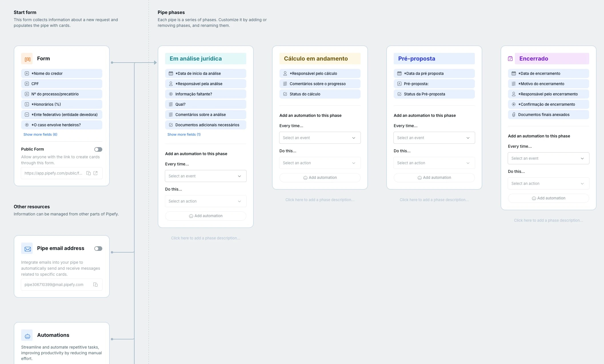This screenshot has height=364, width=604.
Task: Turn on the Pipe email address toggle
Action: (98, 249)
